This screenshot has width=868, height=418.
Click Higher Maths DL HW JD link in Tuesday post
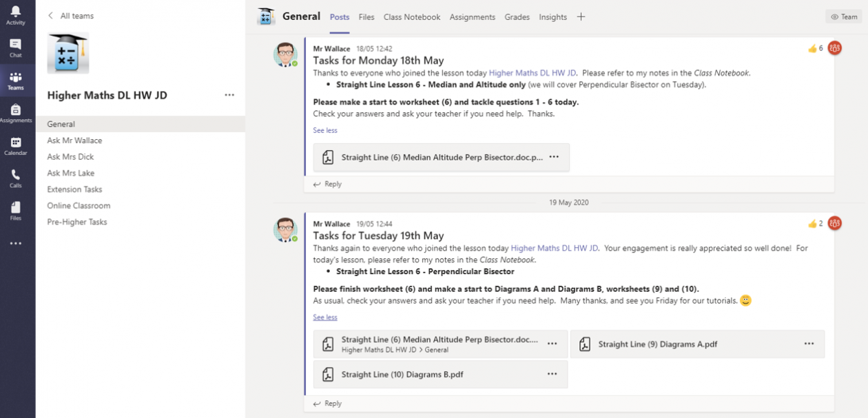[x=555, y=248]
